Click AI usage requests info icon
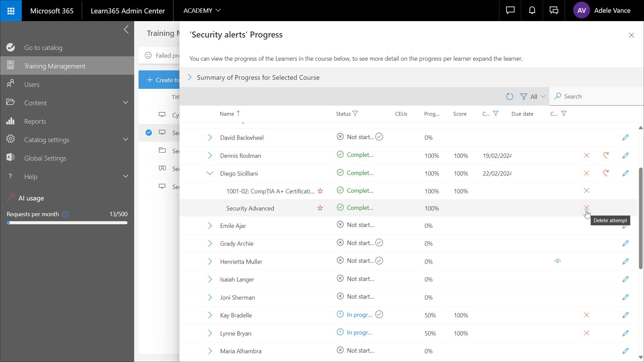 [65, 214]
